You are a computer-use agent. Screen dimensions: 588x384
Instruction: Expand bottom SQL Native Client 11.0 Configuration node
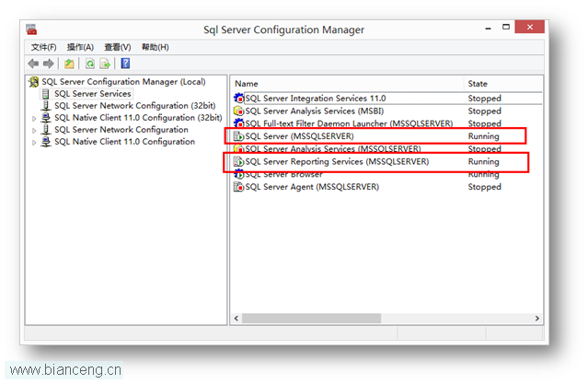34,143
